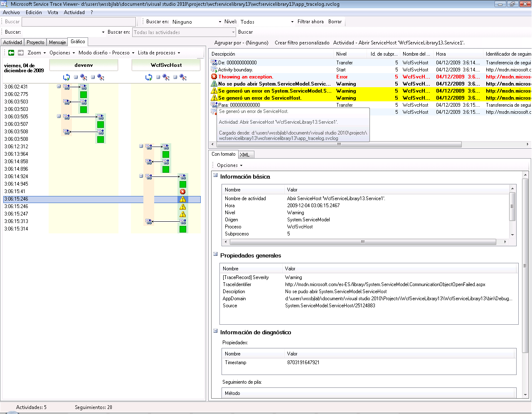532x414 pixels.
Task: Switch to the Actividad tab in left panel
Action: click(12, 42)
